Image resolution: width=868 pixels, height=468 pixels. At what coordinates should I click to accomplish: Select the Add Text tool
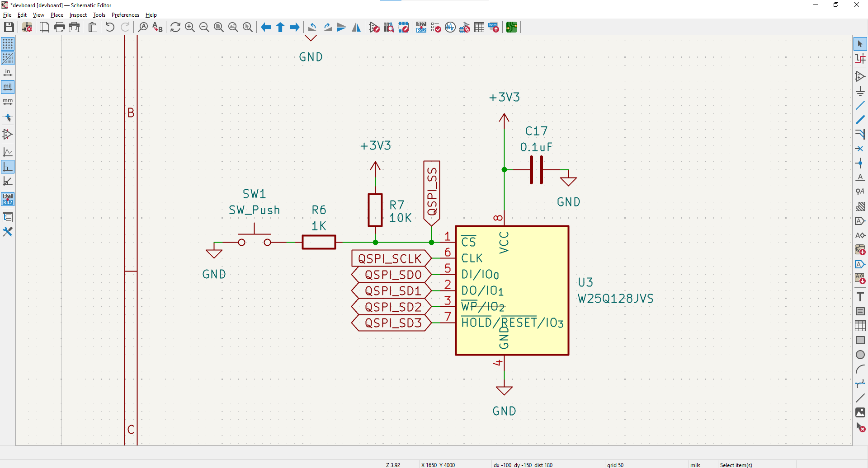(860, 297)
